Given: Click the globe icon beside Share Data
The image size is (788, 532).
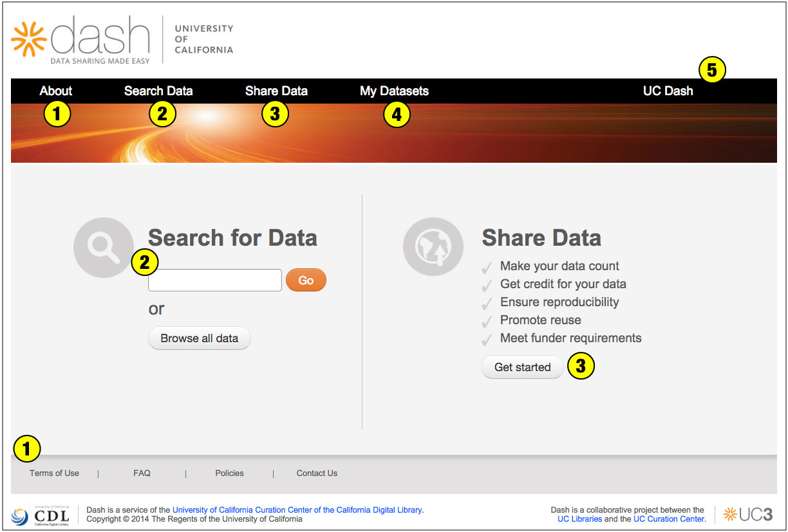Looking at the screenshot, I should tap(433, 246).
